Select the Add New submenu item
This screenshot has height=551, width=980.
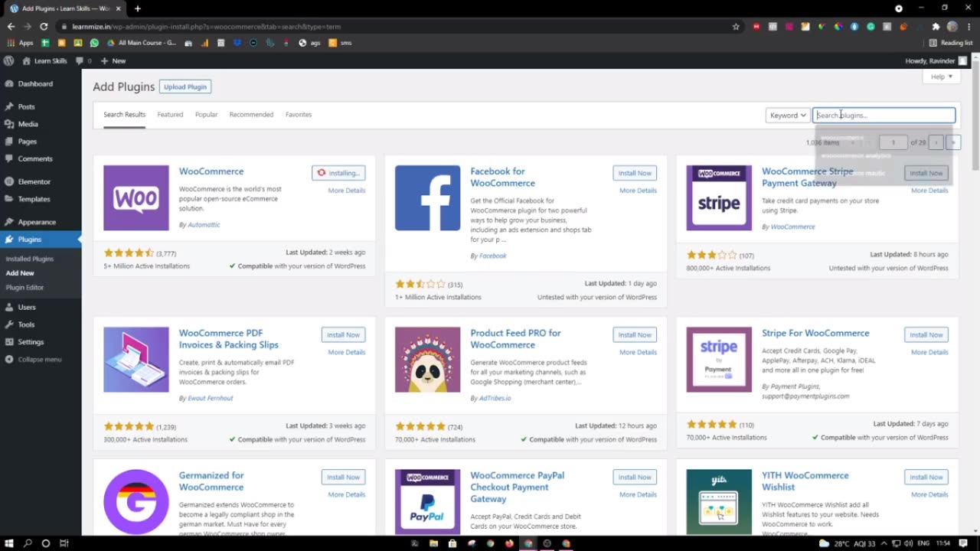coord(20,272)
